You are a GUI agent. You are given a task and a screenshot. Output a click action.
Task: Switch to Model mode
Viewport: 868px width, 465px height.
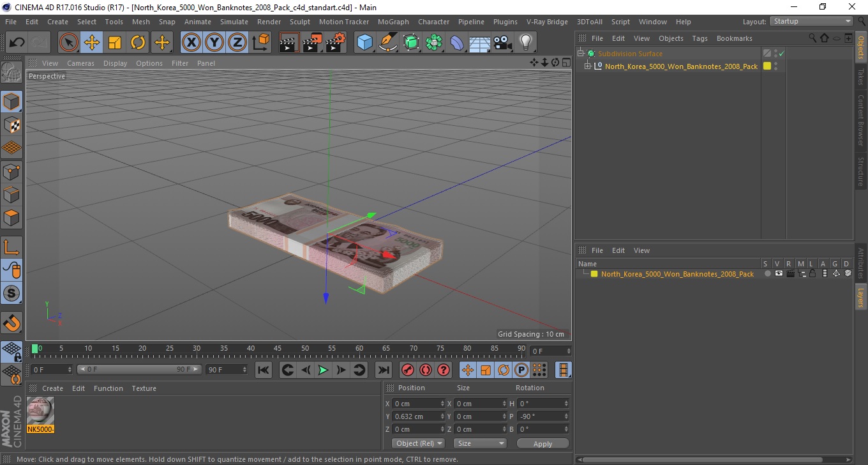coord(11,102)
